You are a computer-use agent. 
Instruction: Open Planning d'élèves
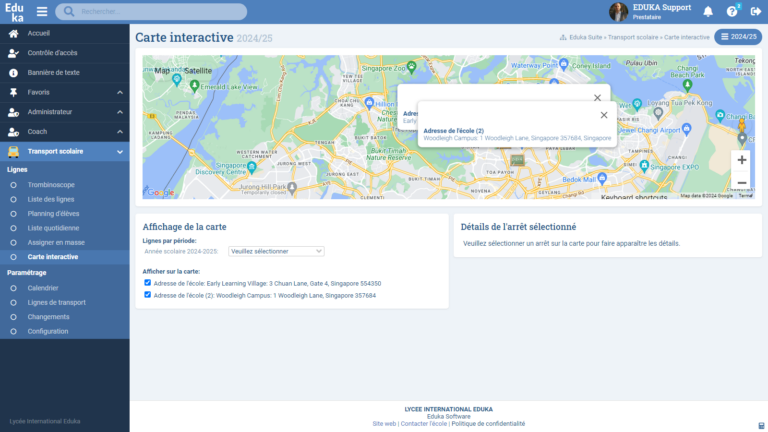(53, 214)
